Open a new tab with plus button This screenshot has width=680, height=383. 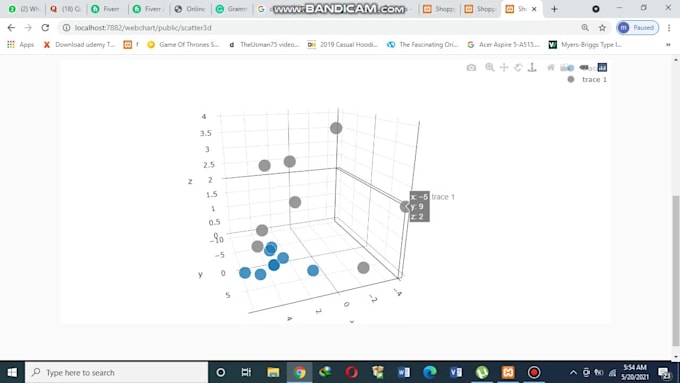pyautogui.click(x=554, y=9)
